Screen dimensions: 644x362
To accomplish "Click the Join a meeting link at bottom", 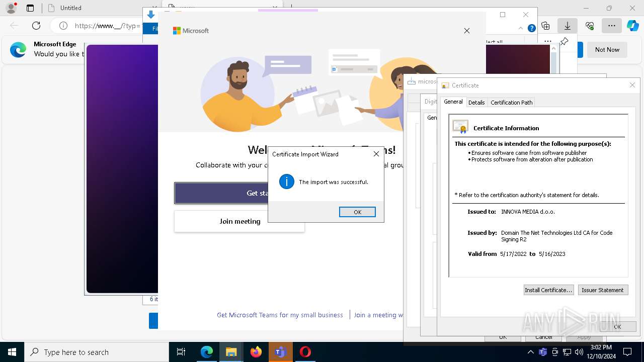I will pos(378,315).
